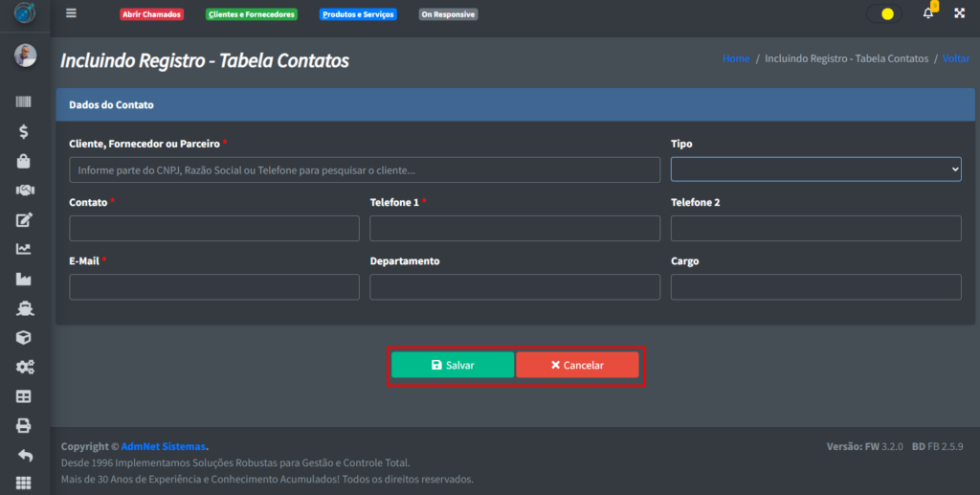Click the Voltar breadcrumb link

[955, 58]
